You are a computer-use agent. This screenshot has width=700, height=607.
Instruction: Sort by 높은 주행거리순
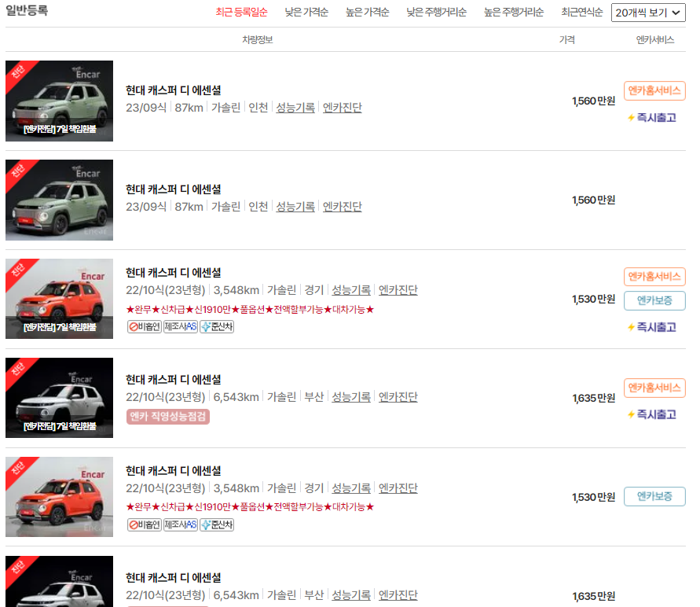[x=514, y=12]
